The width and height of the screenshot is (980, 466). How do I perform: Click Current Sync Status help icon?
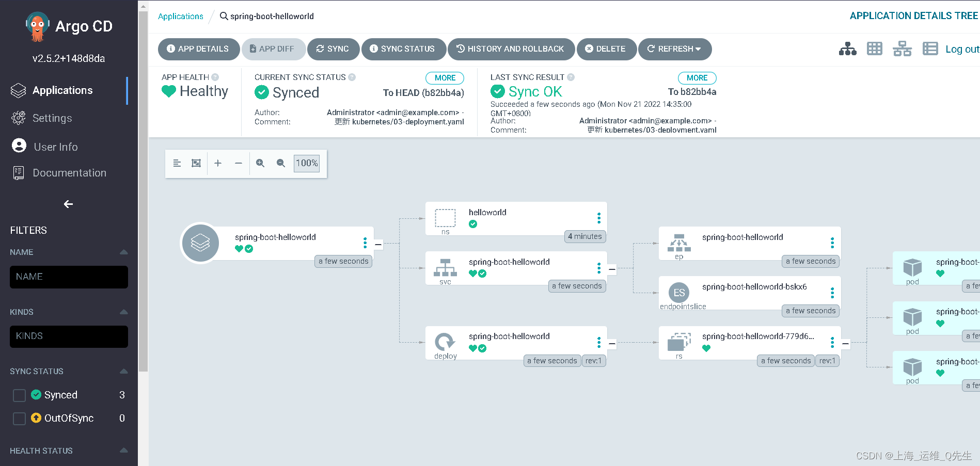352,77
